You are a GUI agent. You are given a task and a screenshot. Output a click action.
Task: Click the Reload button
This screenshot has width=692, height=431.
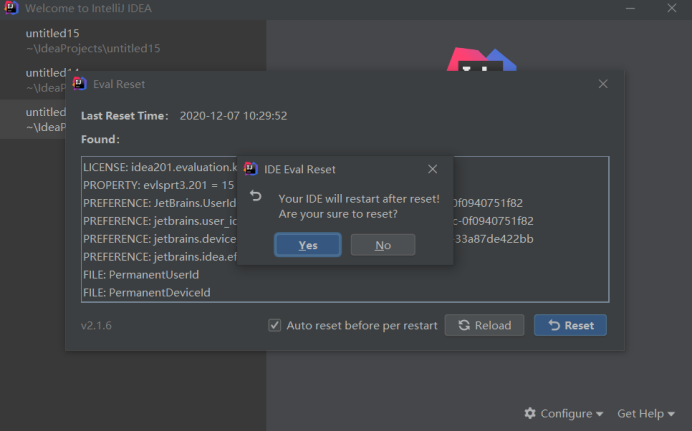(484, 325)
